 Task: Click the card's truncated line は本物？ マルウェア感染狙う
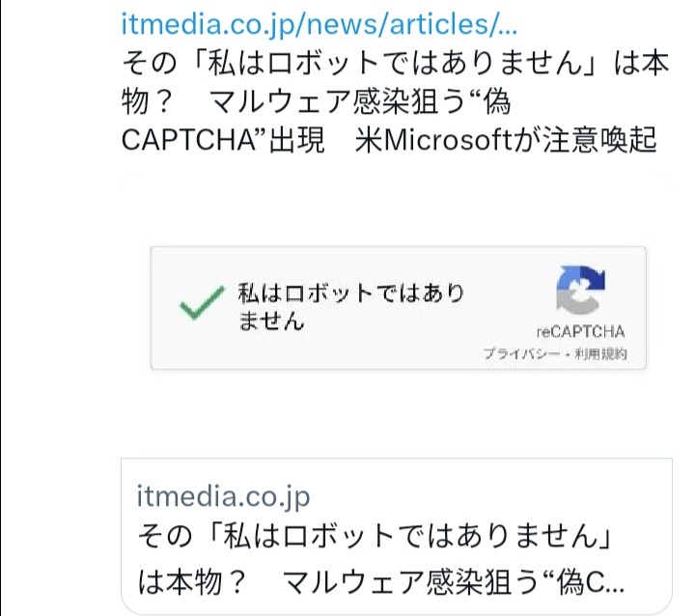382,581
